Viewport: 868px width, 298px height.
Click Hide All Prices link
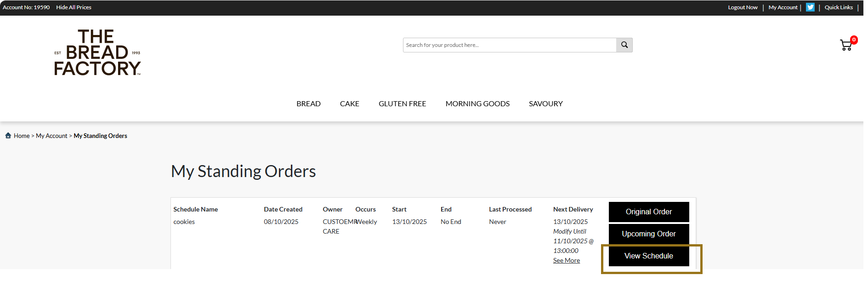point(74,7)
